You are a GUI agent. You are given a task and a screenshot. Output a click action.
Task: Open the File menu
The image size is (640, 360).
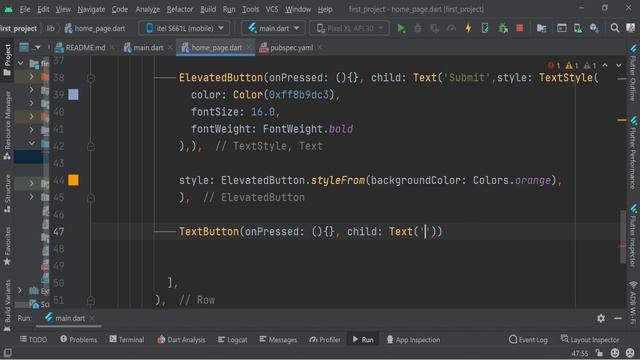tap(25, 9)
